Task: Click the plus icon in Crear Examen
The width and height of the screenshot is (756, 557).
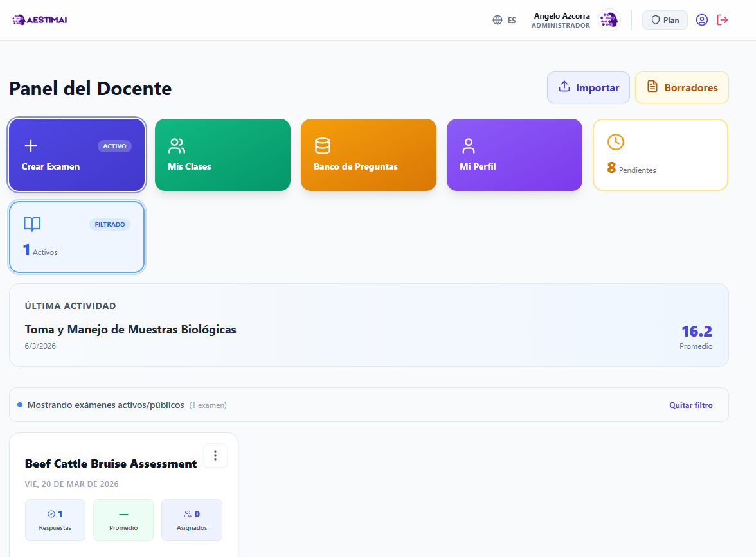Action: pos(31,145)
